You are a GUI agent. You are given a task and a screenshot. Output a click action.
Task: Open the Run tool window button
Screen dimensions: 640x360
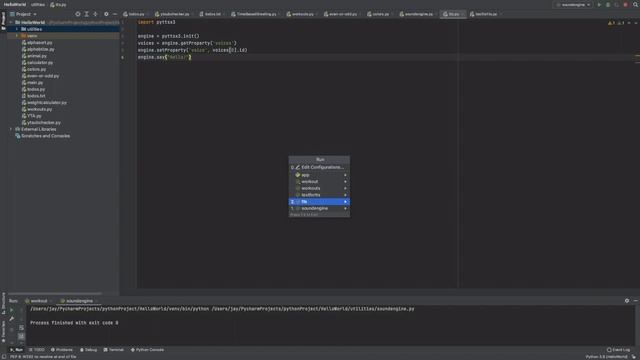16,350
